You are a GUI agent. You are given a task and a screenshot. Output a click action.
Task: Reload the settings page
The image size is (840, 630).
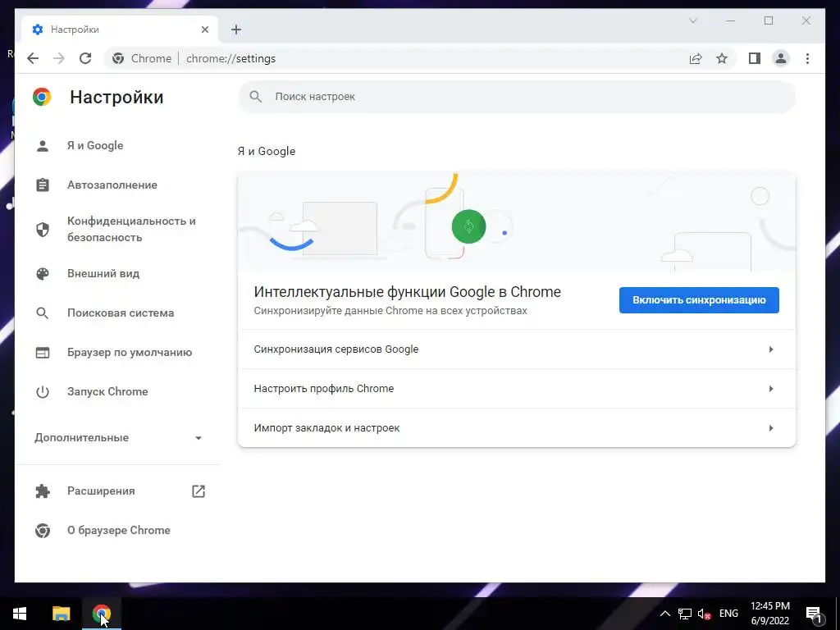tap(85, 58)
